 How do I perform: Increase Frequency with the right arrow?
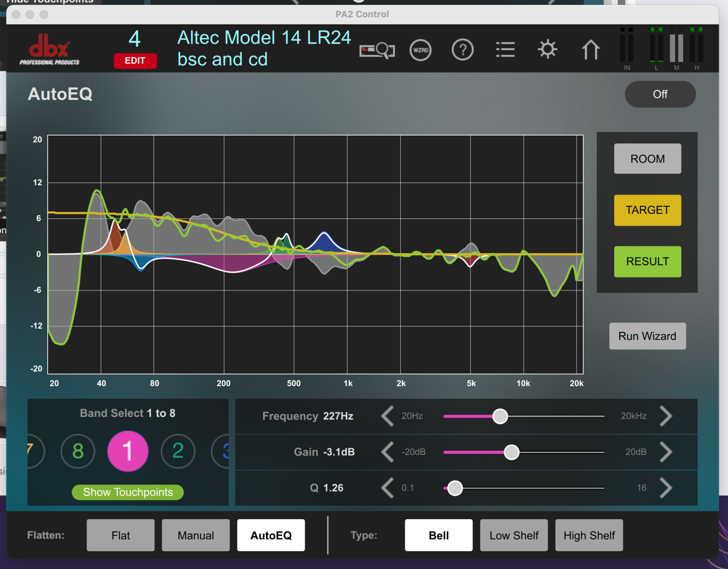(666, 416)
